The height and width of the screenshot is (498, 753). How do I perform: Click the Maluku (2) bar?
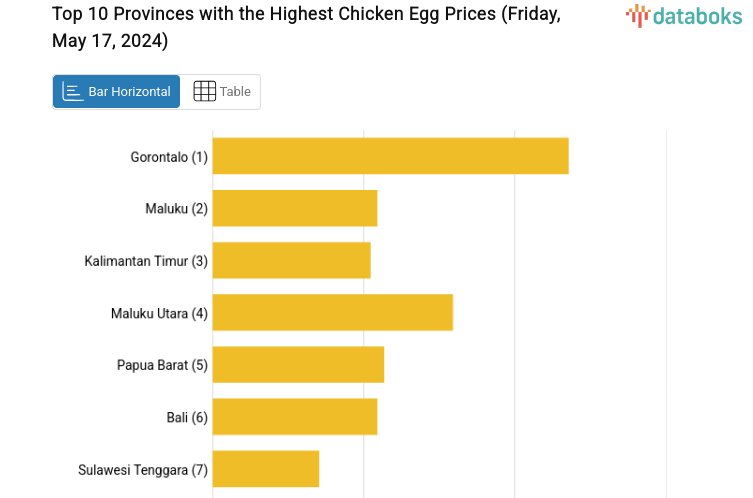point(295,208)
